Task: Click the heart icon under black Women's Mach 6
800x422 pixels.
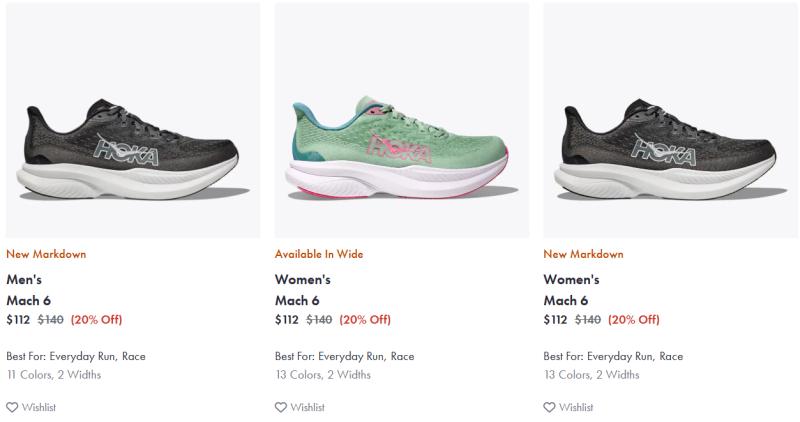Action: (549, 407)
